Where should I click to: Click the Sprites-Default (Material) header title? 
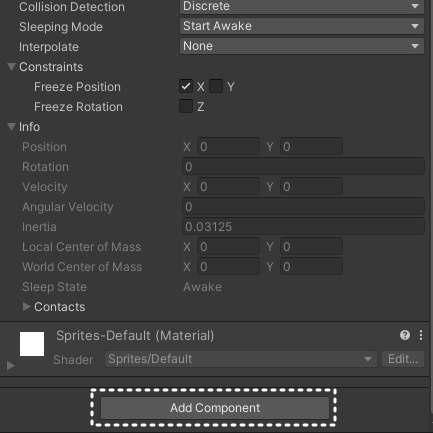pyautogui.click(x=135, y=336)
